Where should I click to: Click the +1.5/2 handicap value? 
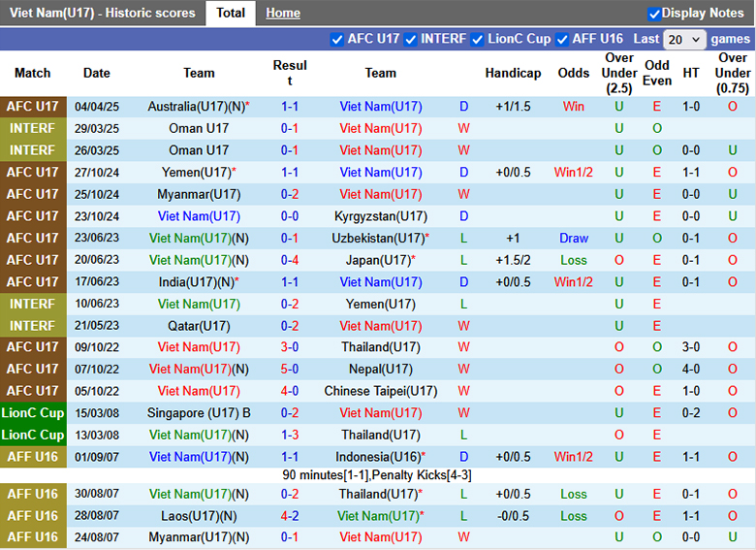point(513,261)
